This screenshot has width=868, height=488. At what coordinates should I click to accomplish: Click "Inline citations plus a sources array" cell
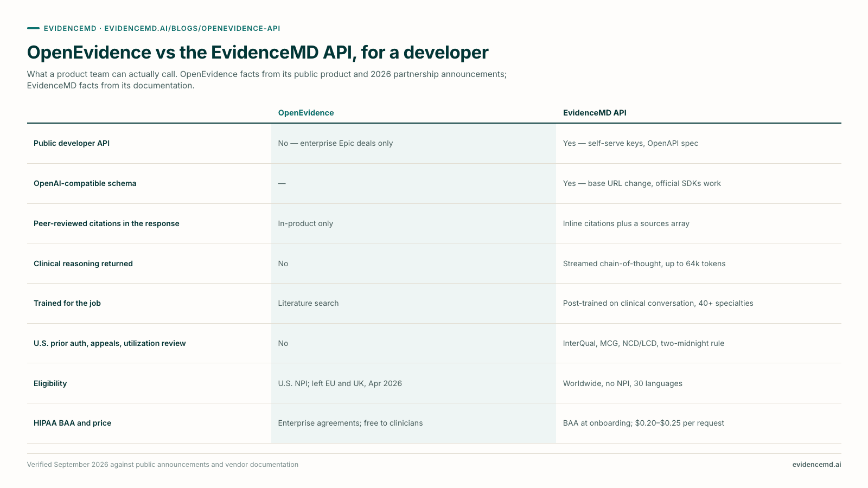[x=626, y=223]
